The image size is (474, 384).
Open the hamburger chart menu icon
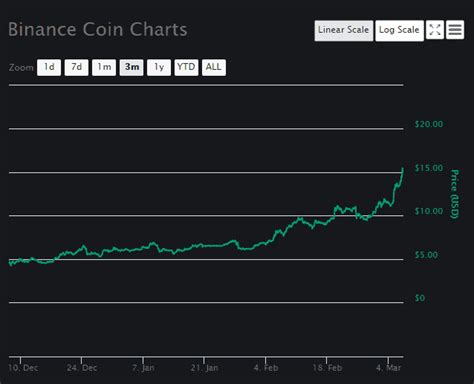(455, 30)
